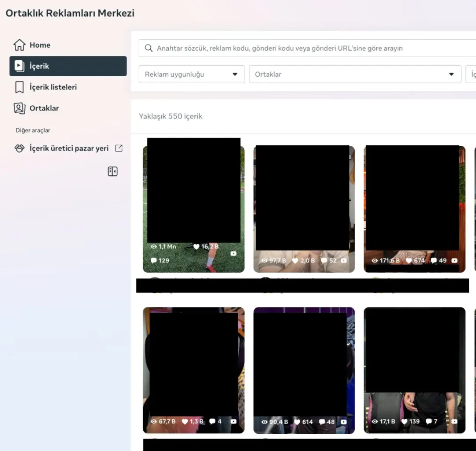Screen dimensions: 476x451
Task: Click the external link icon beside pazar yeri
Action: pos(119,148)
